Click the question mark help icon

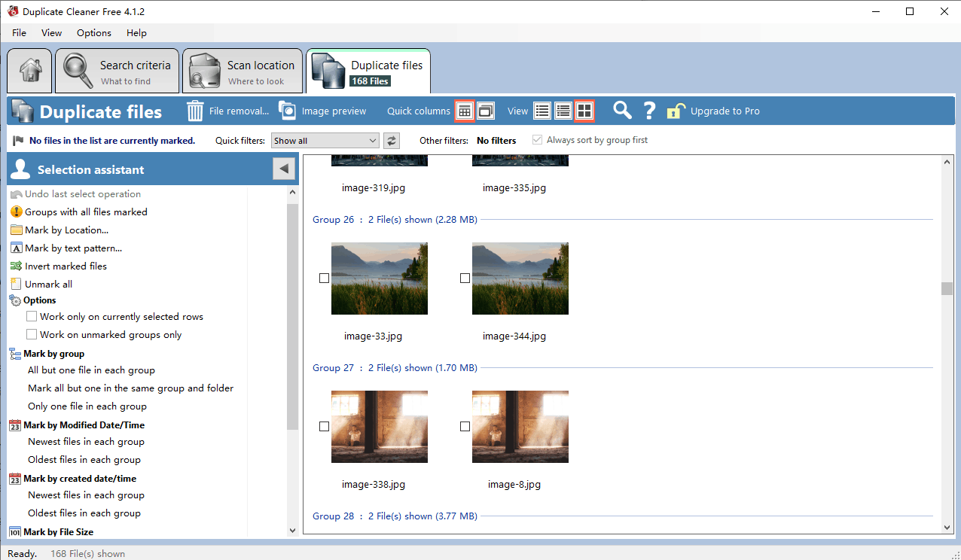point(649,111)
